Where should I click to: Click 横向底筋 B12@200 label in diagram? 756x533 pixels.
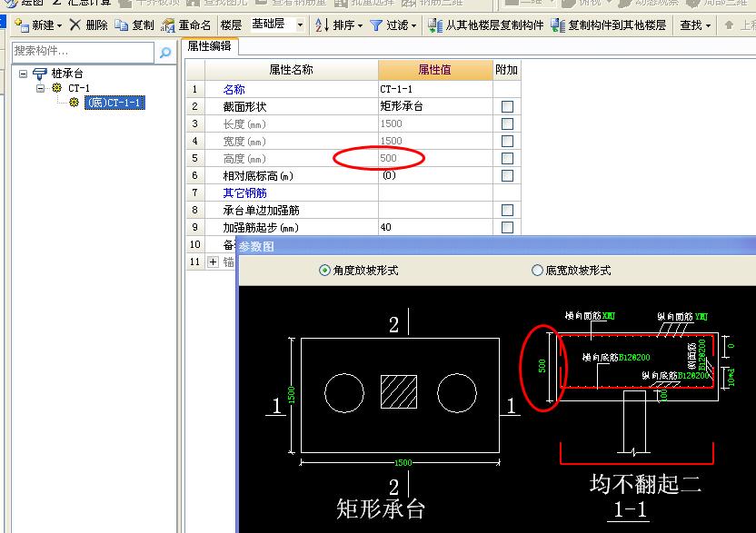pyautogui.click(x=616, y=357)
